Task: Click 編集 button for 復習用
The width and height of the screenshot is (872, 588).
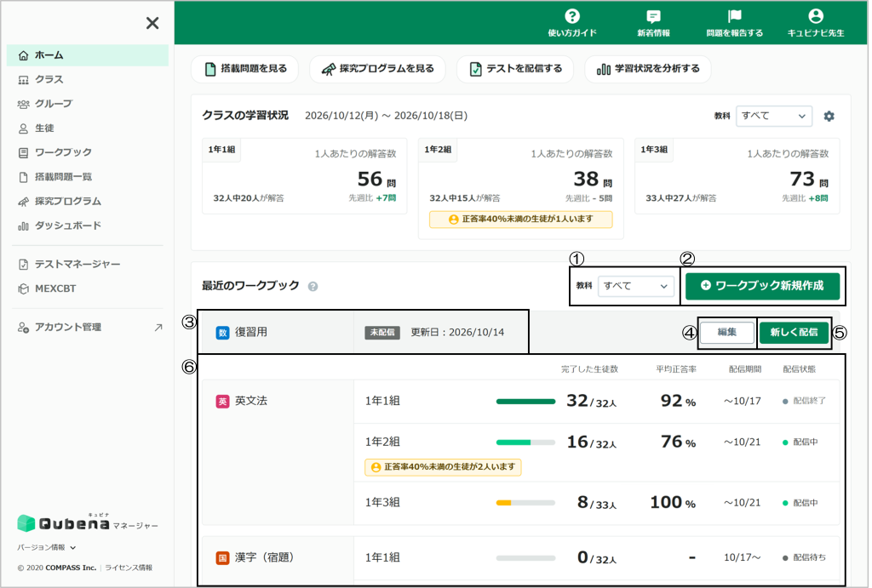Action: coord(727,333)
